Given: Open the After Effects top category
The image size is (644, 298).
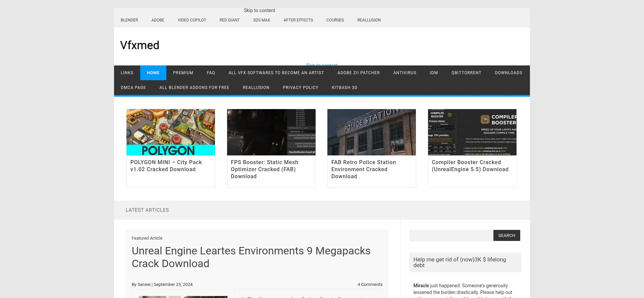Looking at the screenshot, I should coord(298,20).
